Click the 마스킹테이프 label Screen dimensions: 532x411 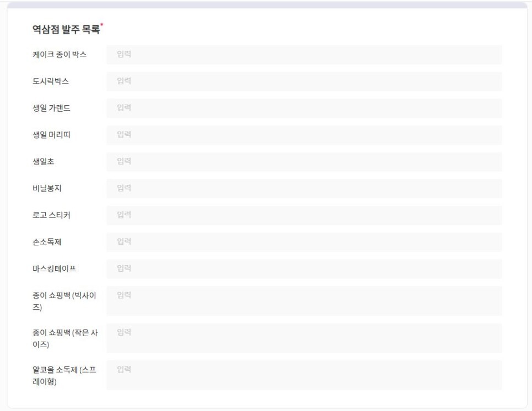(55, 268)
